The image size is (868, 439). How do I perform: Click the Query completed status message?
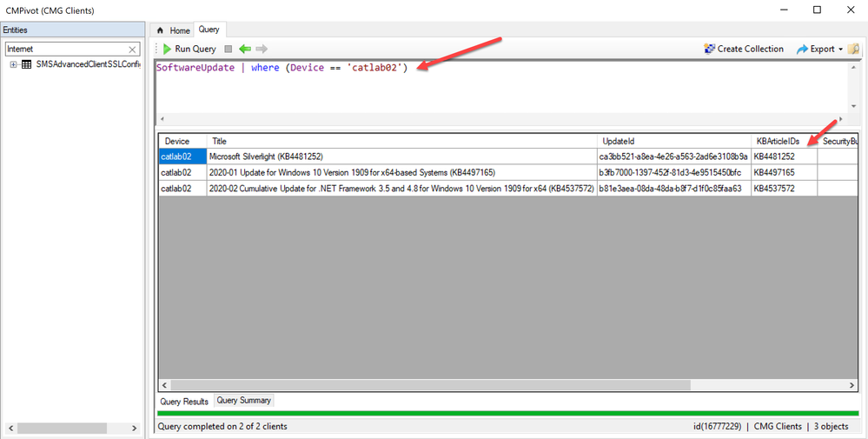tap(222, 426)
